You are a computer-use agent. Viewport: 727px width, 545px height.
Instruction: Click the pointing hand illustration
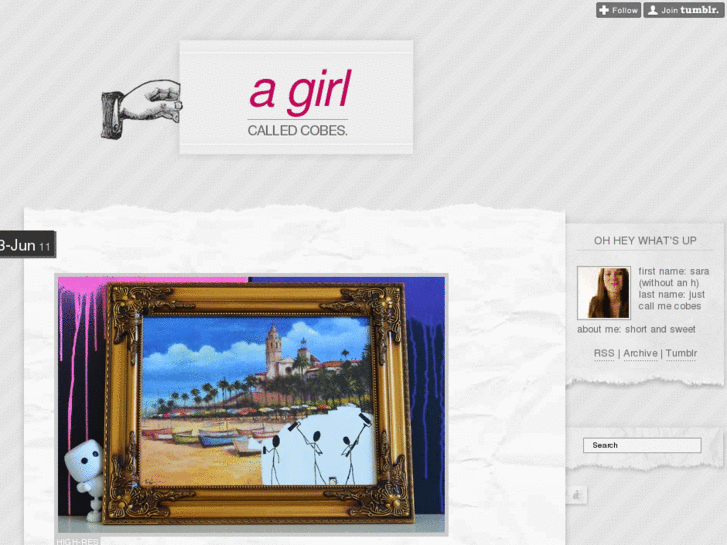[141, 109]
